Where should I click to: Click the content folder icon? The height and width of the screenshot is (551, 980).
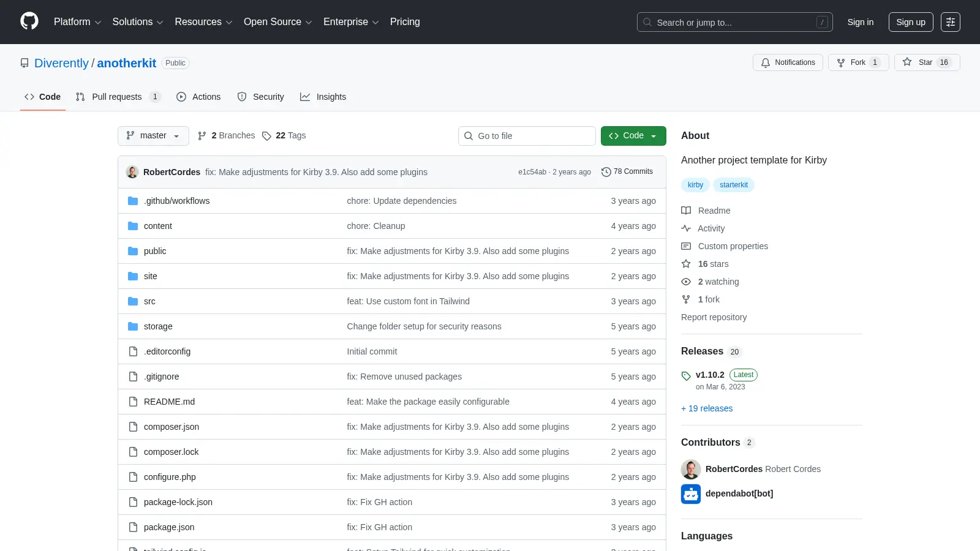133,226
